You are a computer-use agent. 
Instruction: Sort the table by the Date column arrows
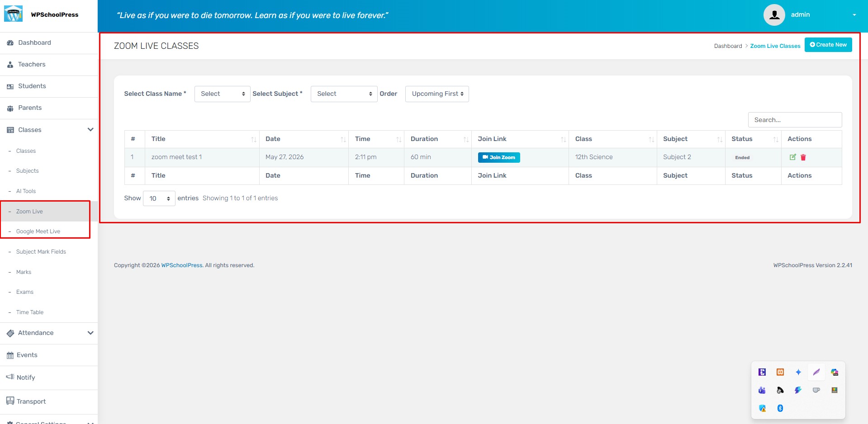tap(343, 140)
